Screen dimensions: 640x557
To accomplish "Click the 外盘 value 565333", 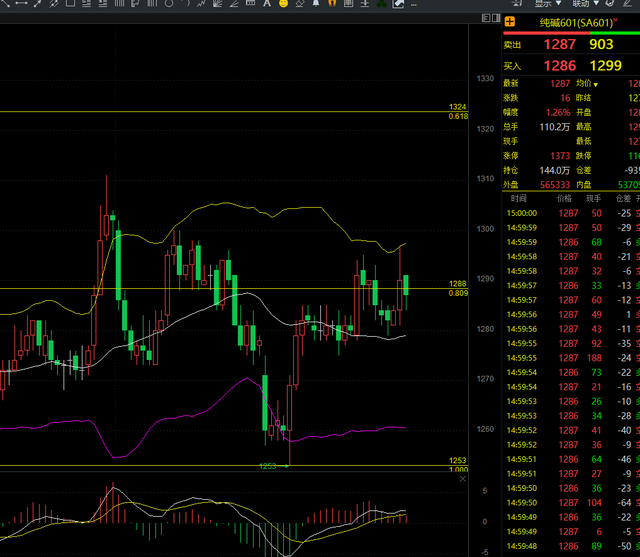I will pos(555,185).
